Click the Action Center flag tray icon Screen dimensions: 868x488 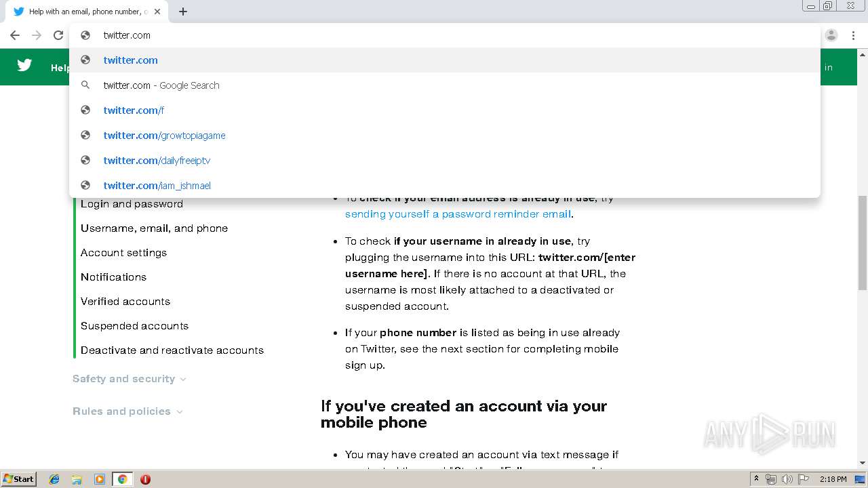click(x=804, y=479)
